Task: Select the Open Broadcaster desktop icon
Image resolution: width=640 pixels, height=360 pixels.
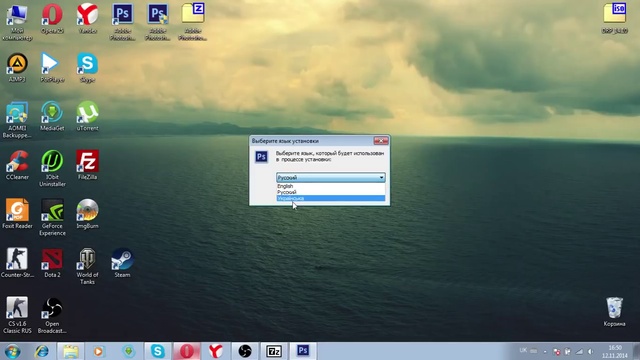Action: click(x=52, y=315)
